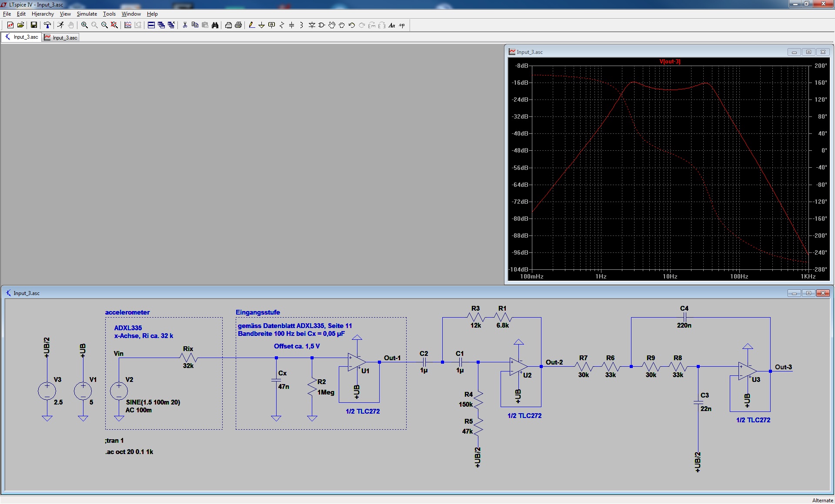Click the Close All Windows toolbar icon
Viewport: 835px width, 504px height.
point(171,25)
